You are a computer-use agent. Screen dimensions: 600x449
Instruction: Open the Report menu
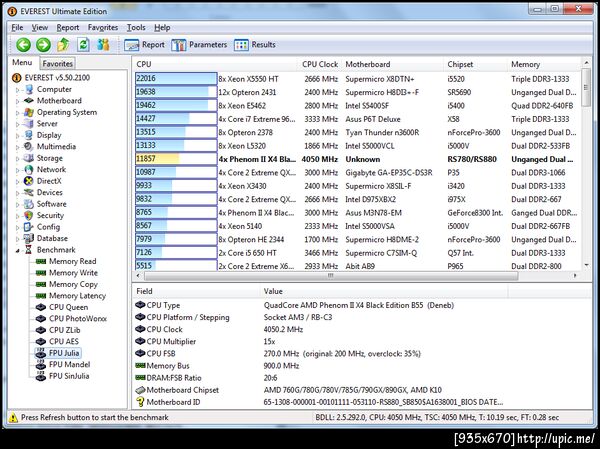coord(68,28)
